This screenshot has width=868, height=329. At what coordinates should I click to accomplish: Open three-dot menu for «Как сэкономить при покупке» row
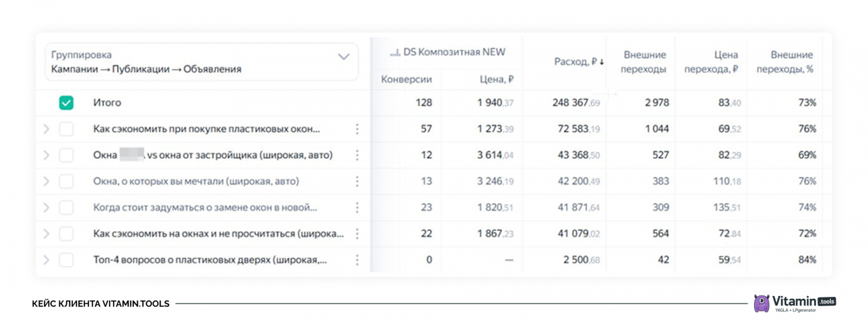[x=357, y=129]
